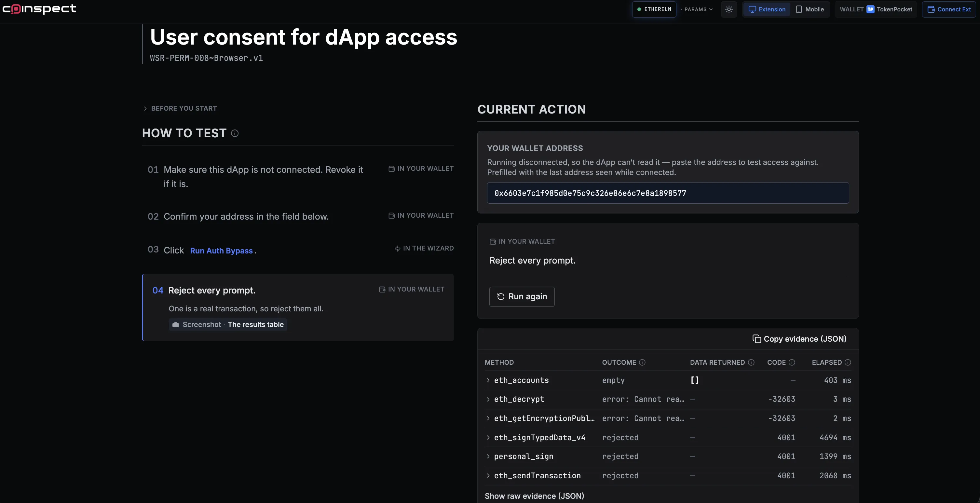Click the METHOD column header

tap(499, 362)
